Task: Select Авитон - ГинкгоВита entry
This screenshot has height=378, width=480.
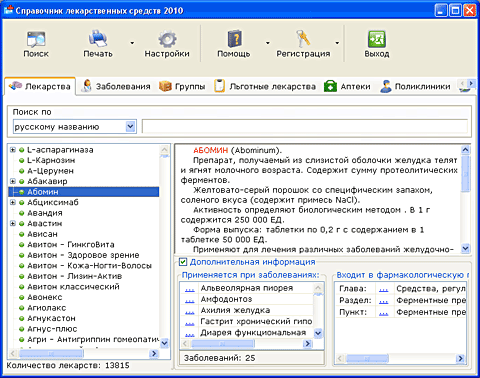Action: coord(71,245)
